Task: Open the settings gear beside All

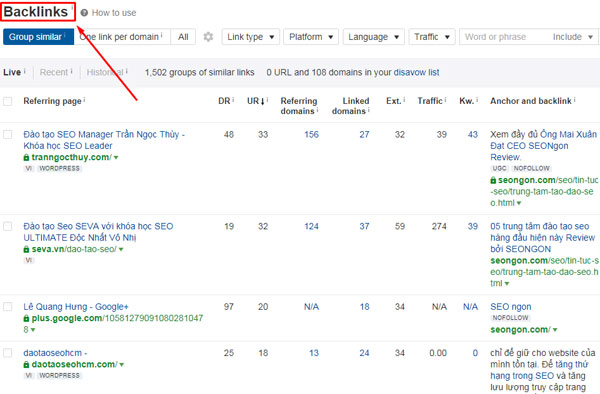Action: pyautogui.click(x=208, y=37)
